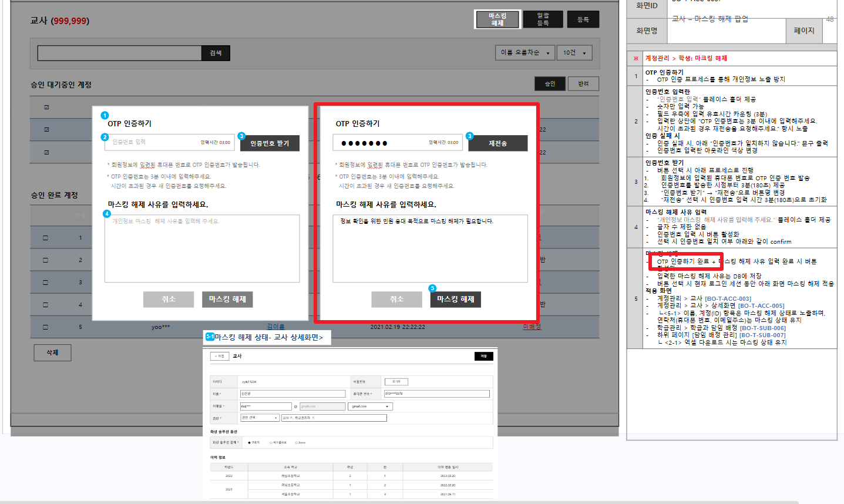Select the Zoom radio button option
Viewport: 844px width, 504px height.
[x=296, y=442]
